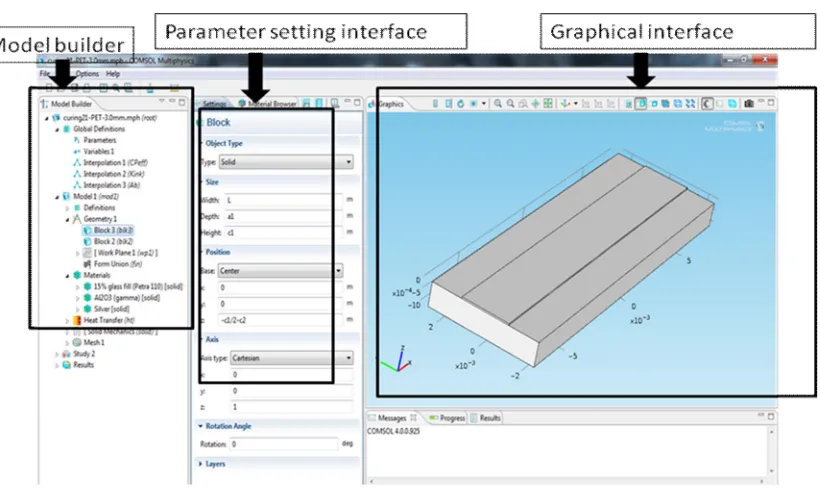Select the Block 2 (blk2) geometry node
This screenshot has height=492, width=820.
[x=113, y=242]
